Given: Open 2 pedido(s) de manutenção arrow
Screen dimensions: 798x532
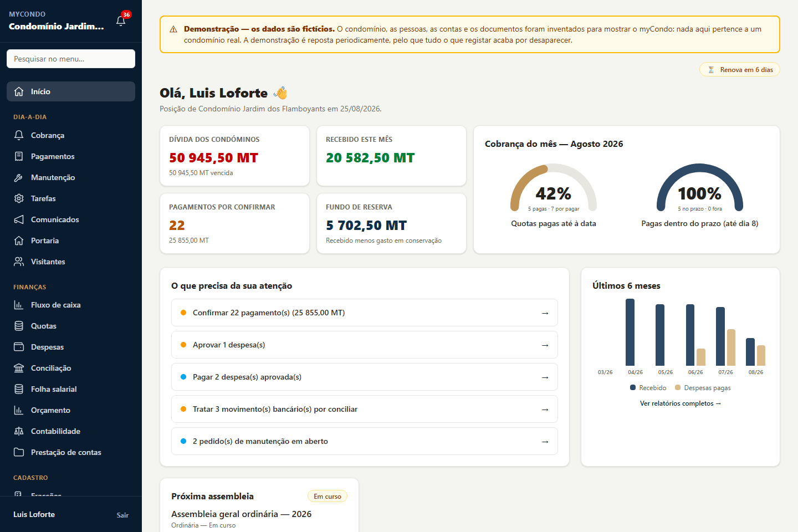Looking at the screenshot, I should (x=545, y=442).
